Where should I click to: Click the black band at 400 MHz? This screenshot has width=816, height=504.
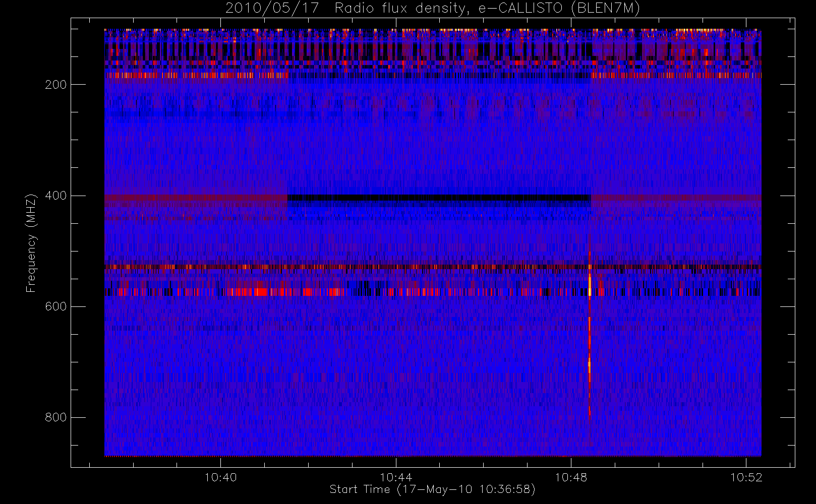pos(439,198)
